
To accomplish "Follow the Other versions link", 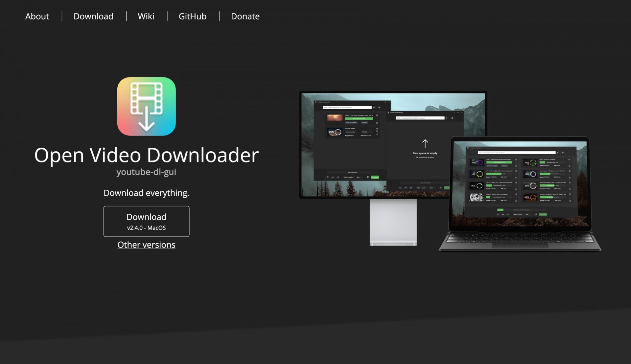I will tap(146, 245).
